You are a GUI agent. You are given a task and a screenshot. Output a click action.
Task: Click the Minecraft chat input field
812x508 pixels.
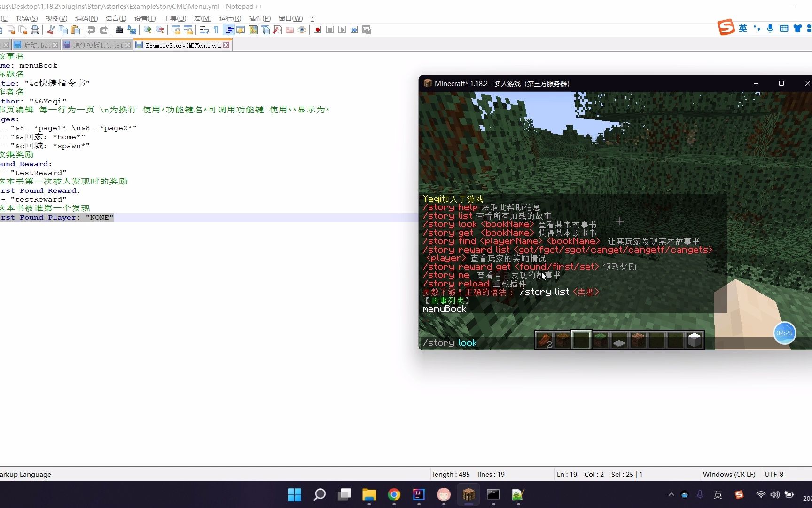[615, 343]
